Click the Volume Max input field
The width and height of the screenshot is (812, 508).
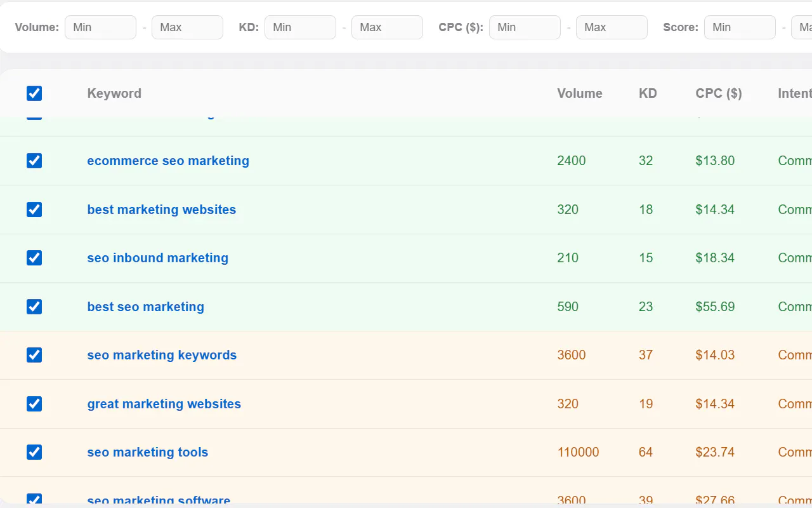coord(187,27)
